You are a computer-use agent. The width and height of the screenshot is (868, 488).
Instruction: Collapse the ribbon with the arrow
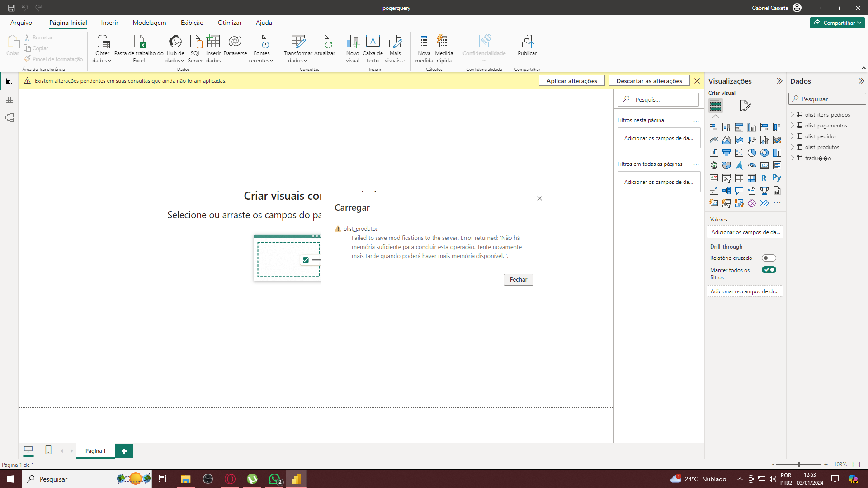click(x=863, y=68)
